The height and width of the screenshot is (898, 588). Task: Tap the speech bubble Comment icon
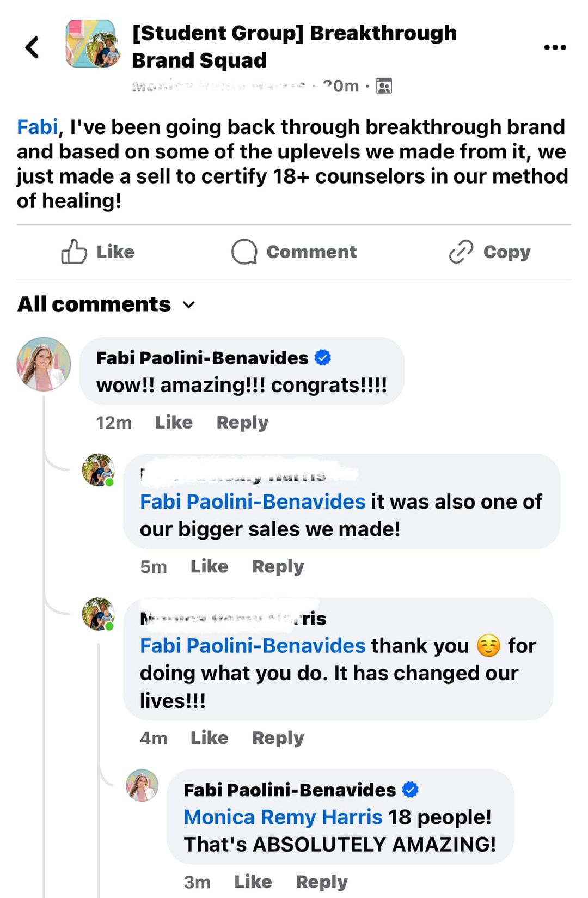(244, 252)
